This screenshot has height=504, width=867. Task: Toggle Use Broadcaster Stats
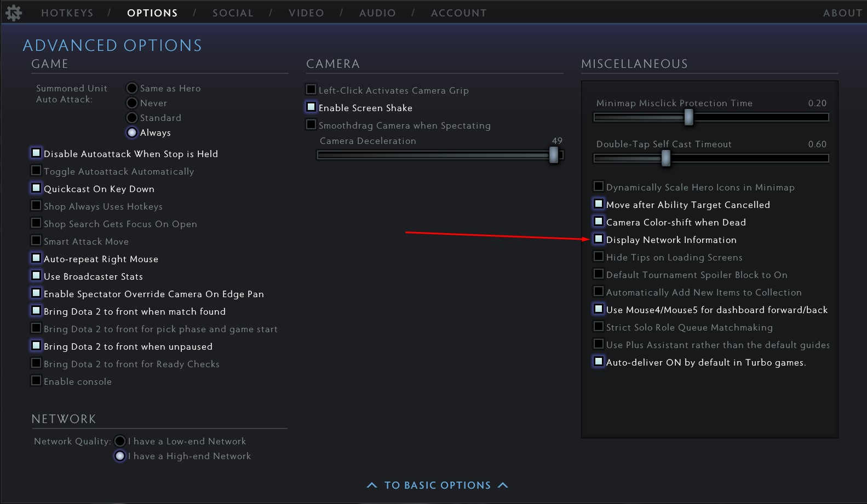[36, 276]
